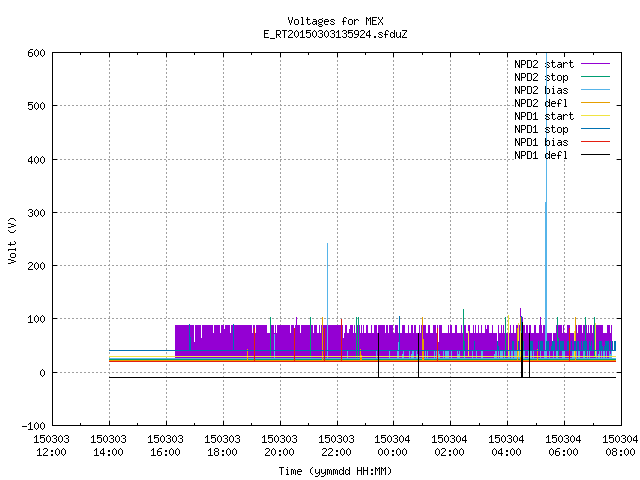Click the light blue NPD2 bias legend line
This screenshot has width=640, height=480.
coord(595,90)
